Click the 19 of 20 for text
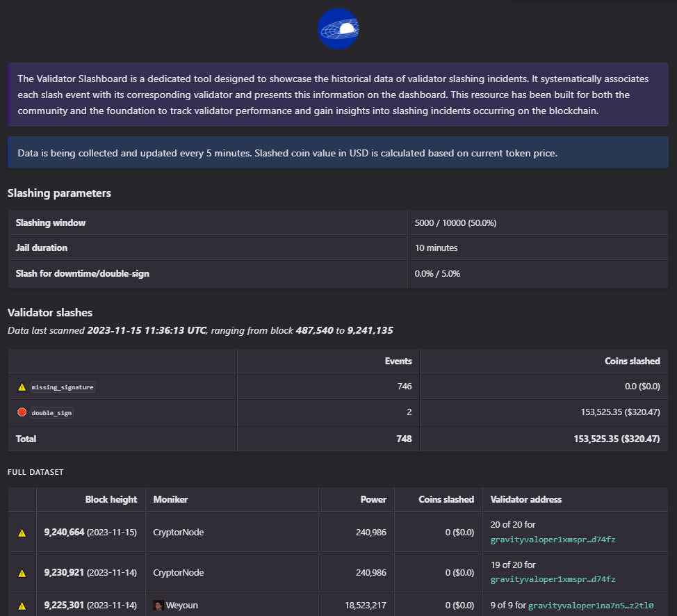Viewport: 677px width, 616px height. tap(513, 565)
